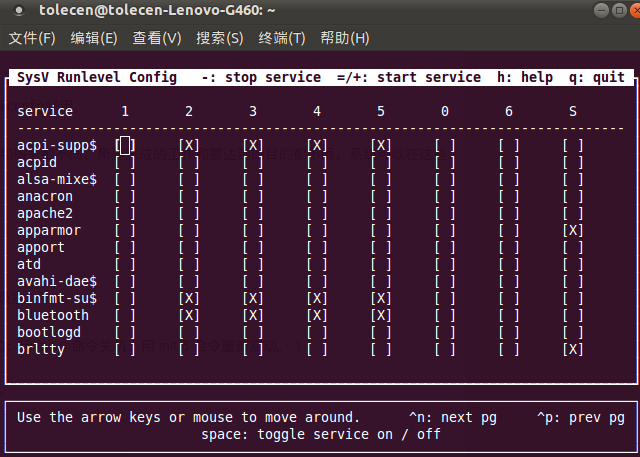The height and width of the screenshot is (457, 640).
Task: Check alsa-mixe$ box for runlevel 1
Action: 125,180
